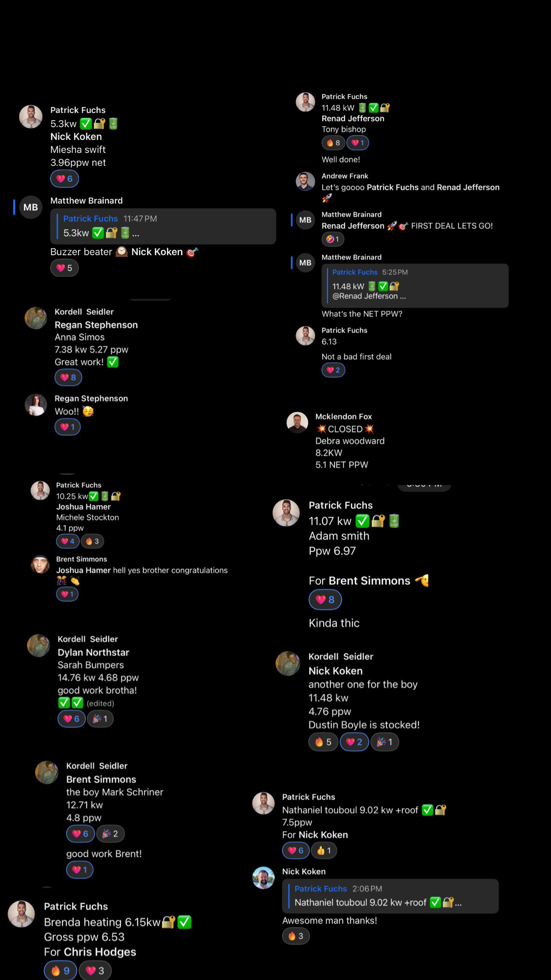Toggle fire 5 reaction on Dustin Boyle message
The height and width of the screenshot is (980, 551).
[x=323, y=742]
